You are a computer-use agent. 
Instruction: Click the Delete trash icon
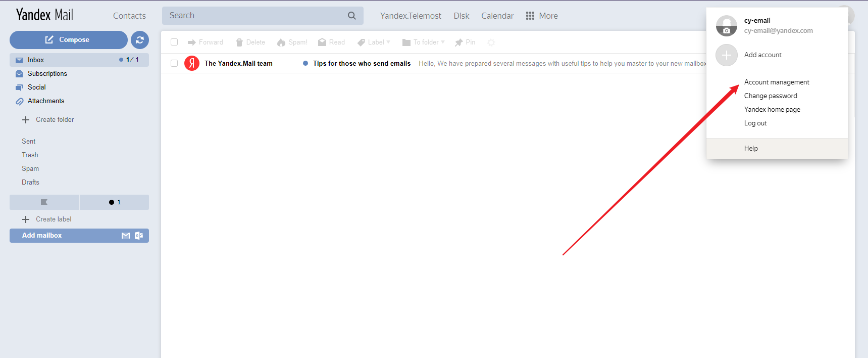(x=239, y=42)
